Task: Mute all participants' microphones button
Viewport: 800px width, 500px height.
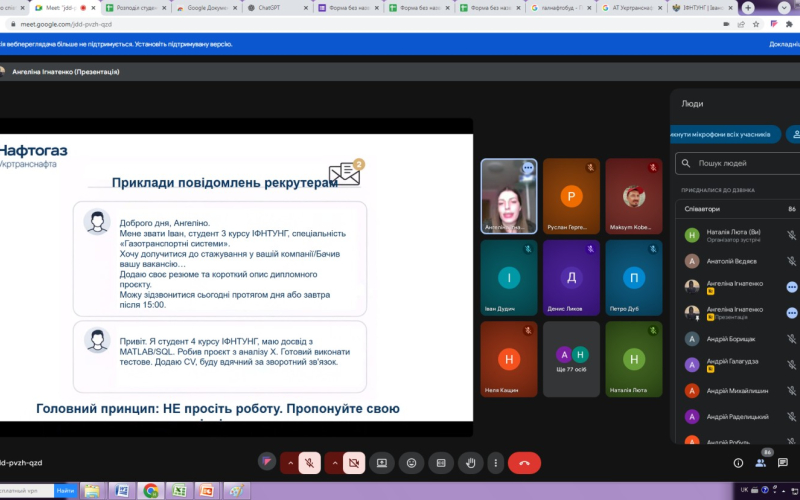Action: 725,135
